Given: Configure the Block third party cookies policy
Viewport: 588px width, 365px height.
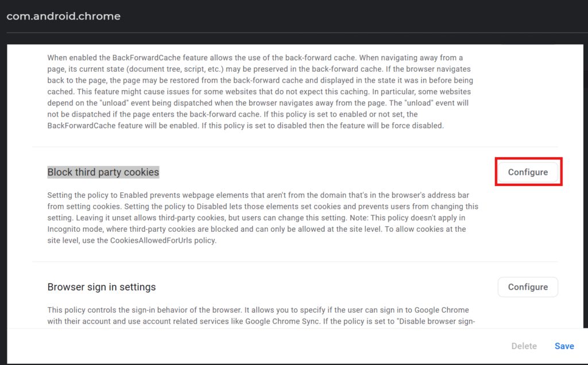Looking at the screenshot, I should point(528,172).
